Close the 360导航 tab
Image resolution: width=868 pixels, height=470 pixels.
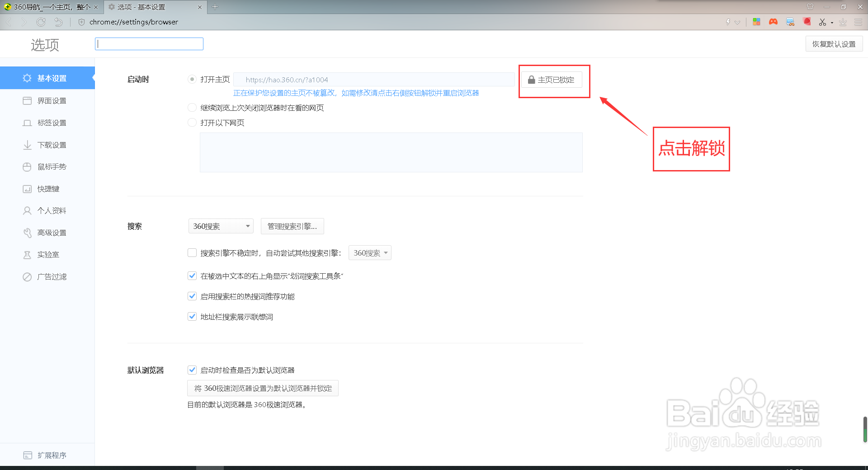[x=96, y=7]
